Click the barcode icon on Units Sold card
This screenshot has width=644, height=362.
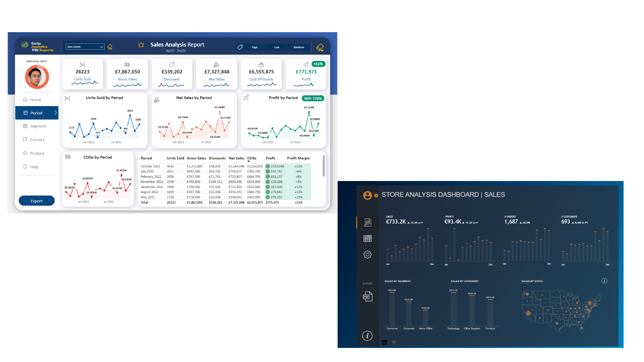coord(83,64)
